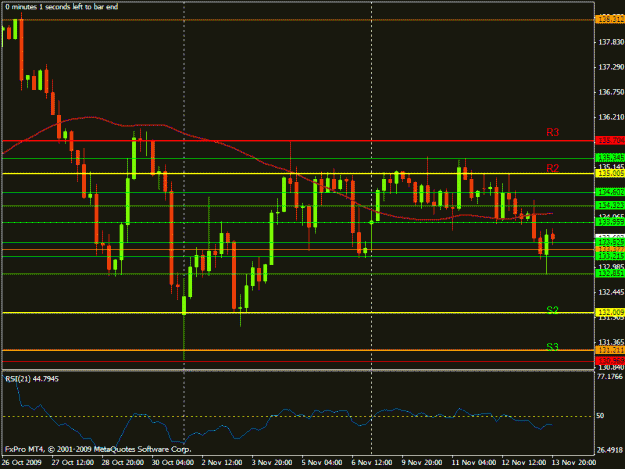Click the 30 Oct 04:00 time label
Screen dimensions: 625x469
click(173, 463)
